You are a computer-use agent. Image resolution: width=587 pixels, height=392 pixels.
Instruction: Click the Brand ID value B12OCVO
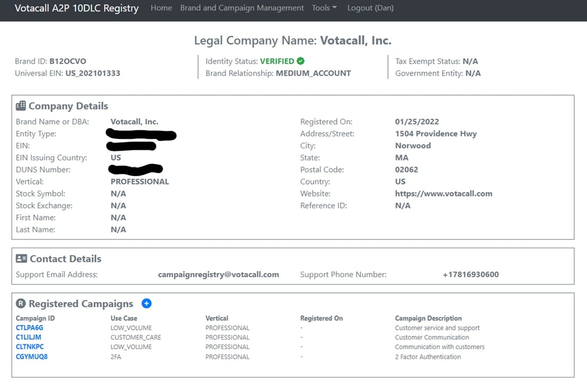pos(68,61)
